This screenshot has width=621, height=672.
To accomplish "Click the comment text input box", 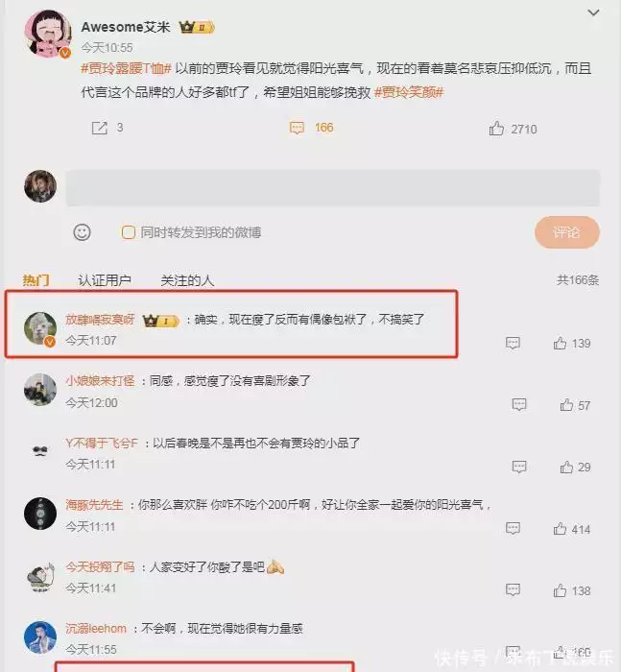I will click(332, 188).
